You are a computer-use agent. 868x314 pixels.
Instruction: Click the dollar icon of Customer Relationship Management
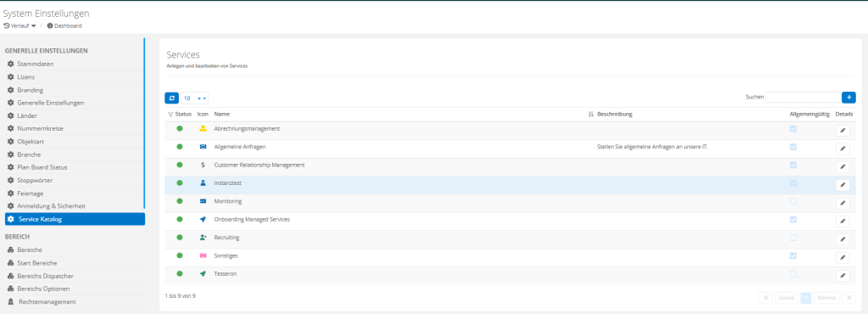click(203, 165)
